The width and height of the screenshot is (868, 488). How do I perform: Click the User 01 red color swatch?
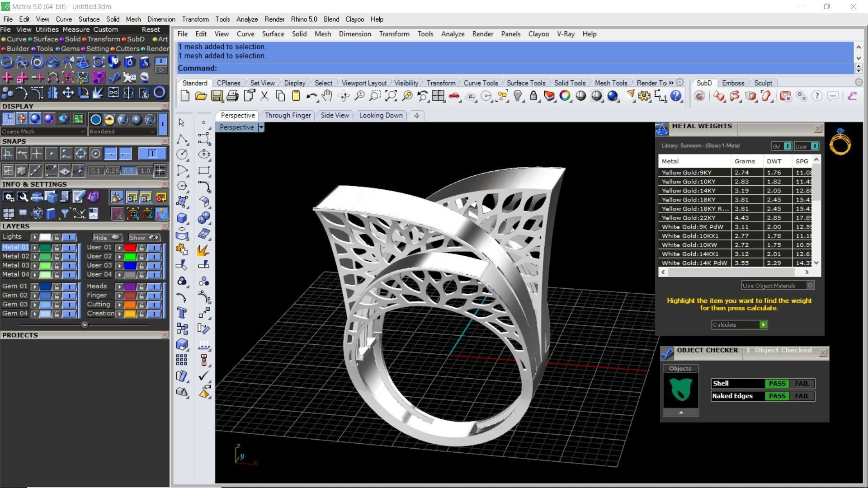tap(130, 248)
